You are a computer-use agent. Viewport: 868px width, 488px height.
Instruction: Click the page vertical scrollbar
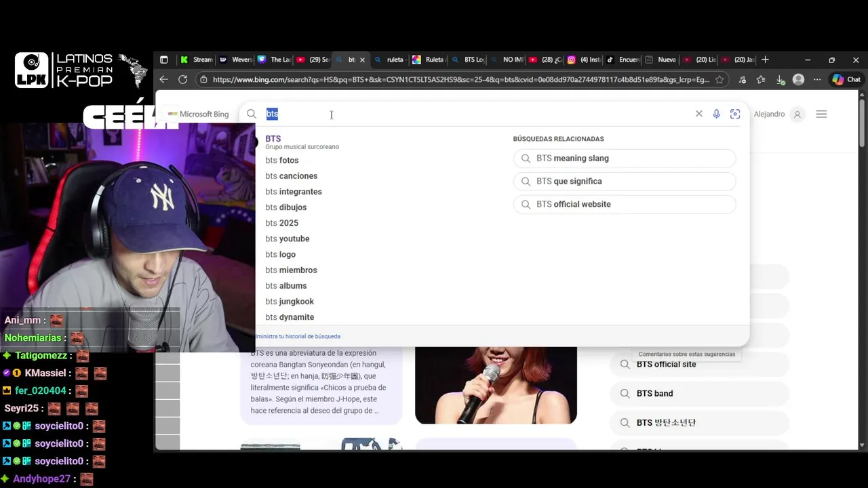[862, 122]
